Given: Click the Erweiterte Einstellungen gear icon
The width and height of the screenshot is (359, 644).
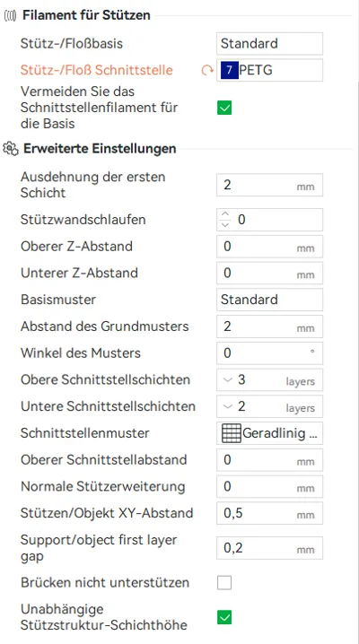Looking at the screenshot, I should (11, 148).
